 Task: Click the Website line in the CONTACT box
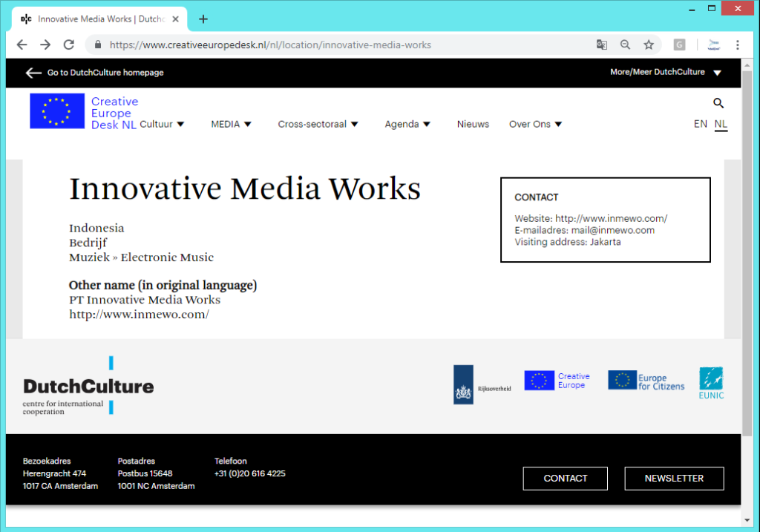pyautogui.click(x=591, y=219)
